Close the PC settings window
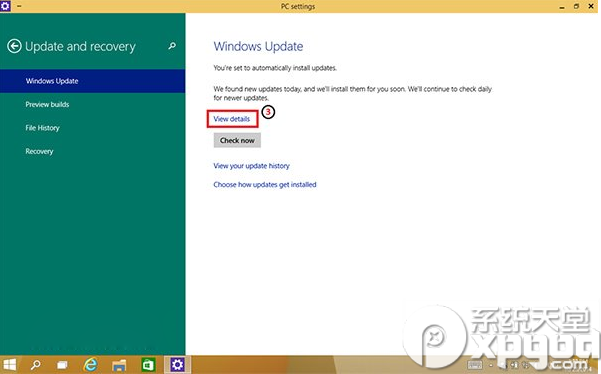The width and height of the screenshot is (601, 374). pos(591,6)
